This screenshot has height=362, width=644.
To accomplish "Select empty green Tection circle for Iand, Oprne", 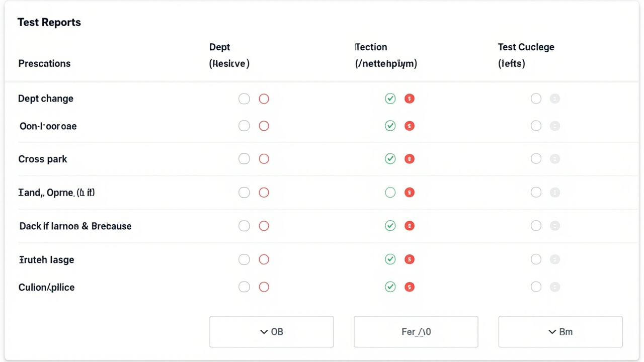I will pos(390,193).
